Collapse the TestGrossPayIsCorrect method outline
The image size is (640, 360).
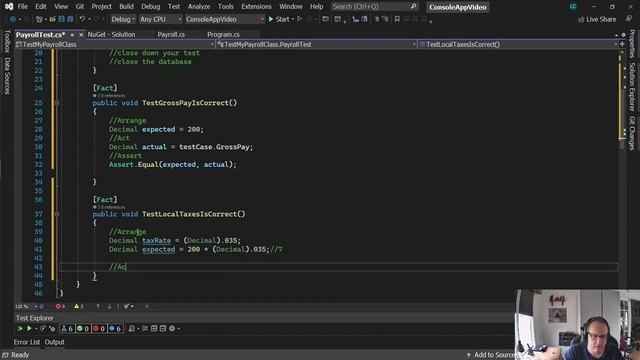coord(57,103)
